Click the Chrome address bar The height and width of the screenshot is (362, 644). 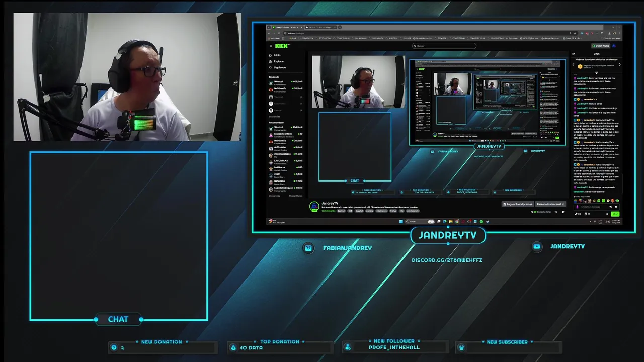point(430,33)
